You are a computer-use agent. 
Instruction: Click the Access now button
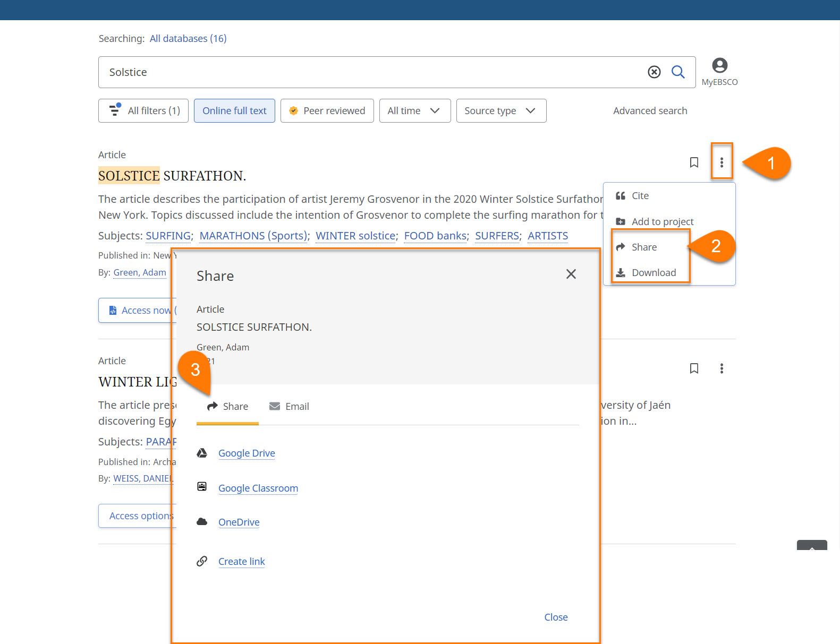coord(138,310)
